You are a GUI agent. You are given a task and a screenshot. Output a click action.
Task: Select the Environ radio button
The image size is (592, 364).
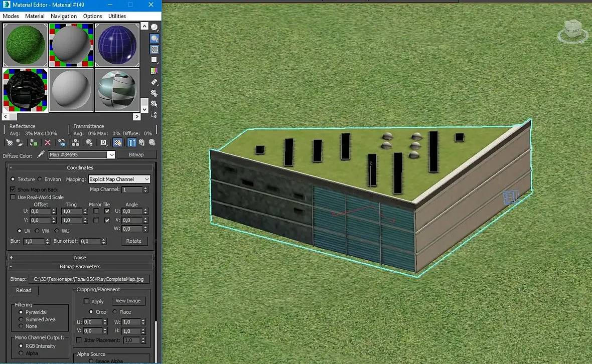[40, 179]
